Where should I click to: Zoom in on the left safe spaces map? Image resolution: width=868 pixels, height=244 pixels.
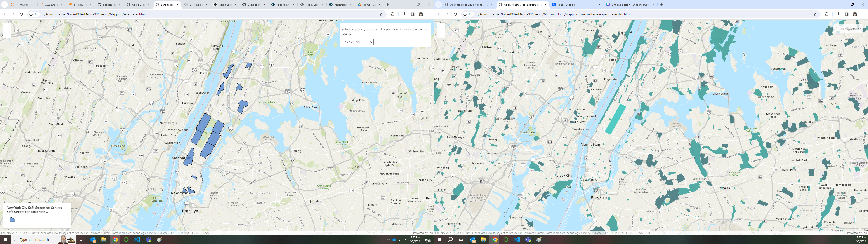[7, 27]
